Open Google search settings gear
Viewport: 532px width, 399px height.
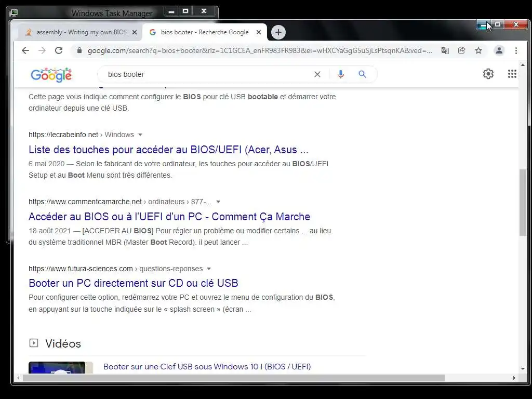tap(488, 74)
